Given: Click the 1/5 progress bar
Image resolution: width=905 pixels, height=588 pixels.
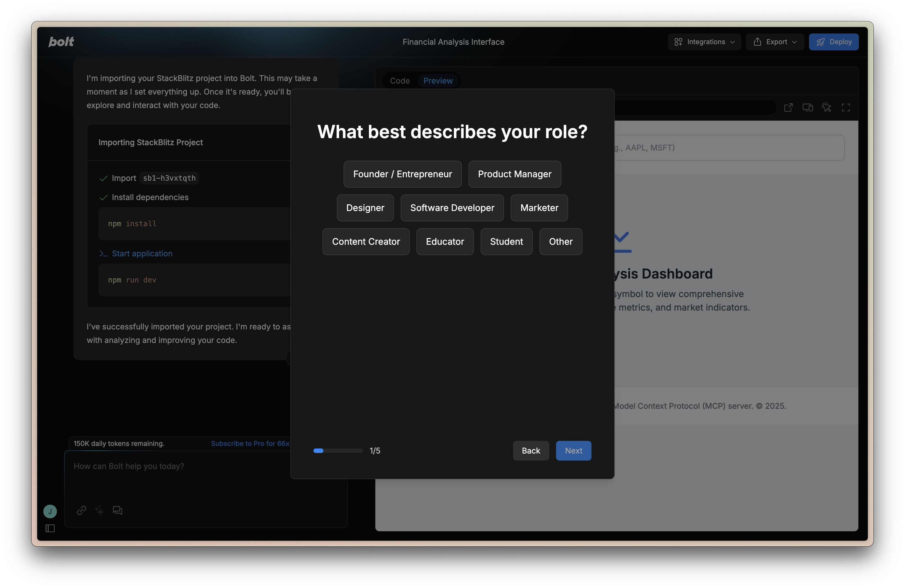Looking at the screenshot, I should click(338, 451).
